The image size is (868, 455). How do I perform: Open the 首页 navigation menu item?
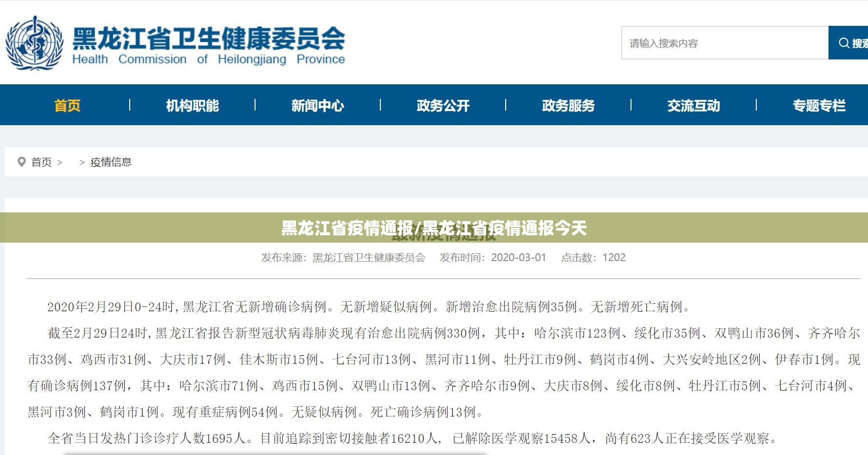click(x=67, y=105)
